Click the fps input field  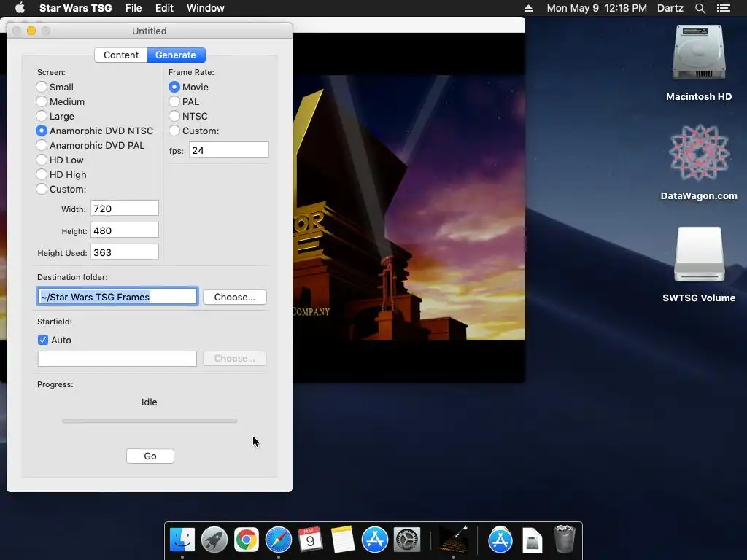(228, 150)
